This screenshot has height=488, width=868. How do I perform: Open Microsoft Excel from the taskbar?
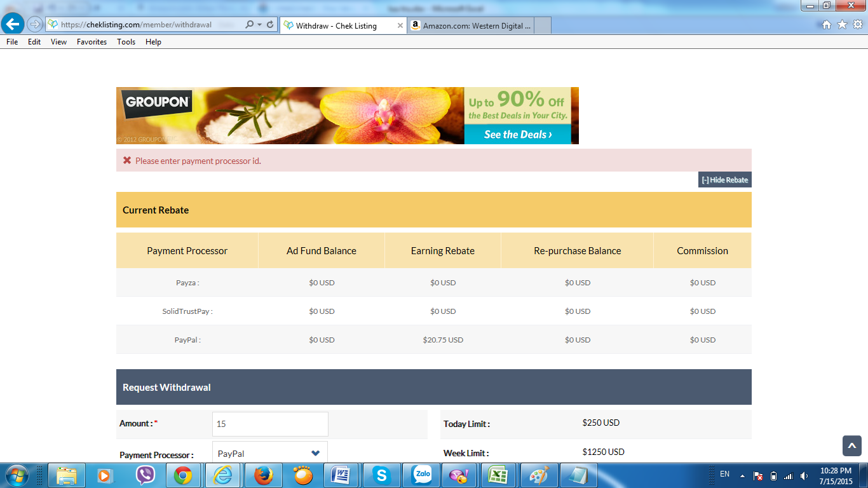coord(498,475)
